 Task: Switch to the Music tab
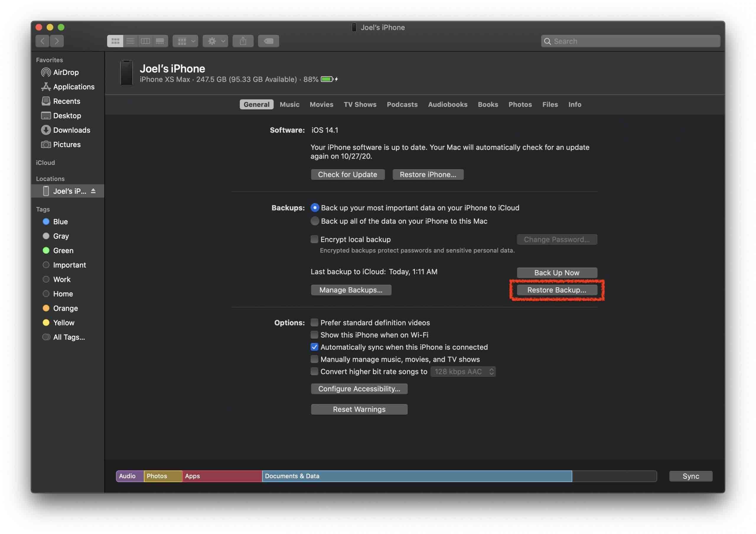tap(289, 105)
